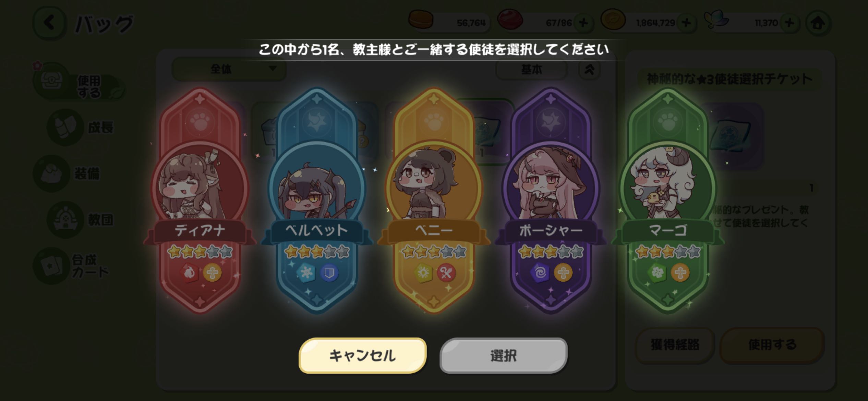
Task: Tap the green clover element icon on マーゴ
Action: click(x=656, y=273)
